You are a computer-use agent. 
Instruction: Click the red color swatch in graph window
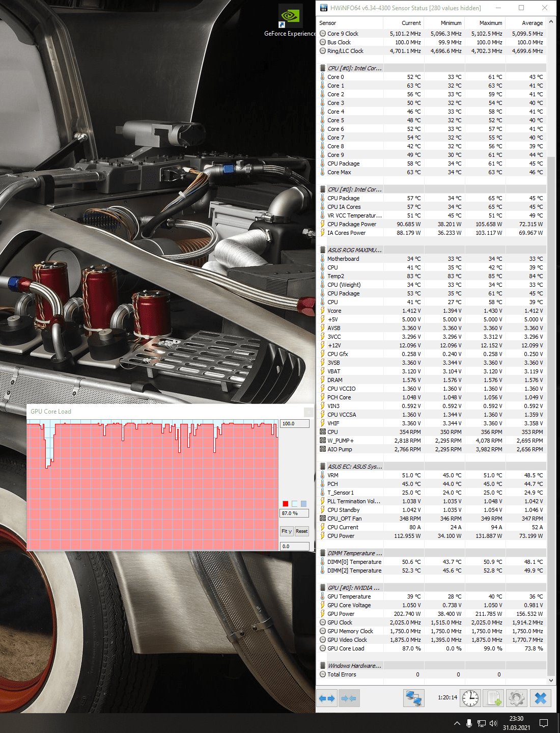tap(286, 503)
